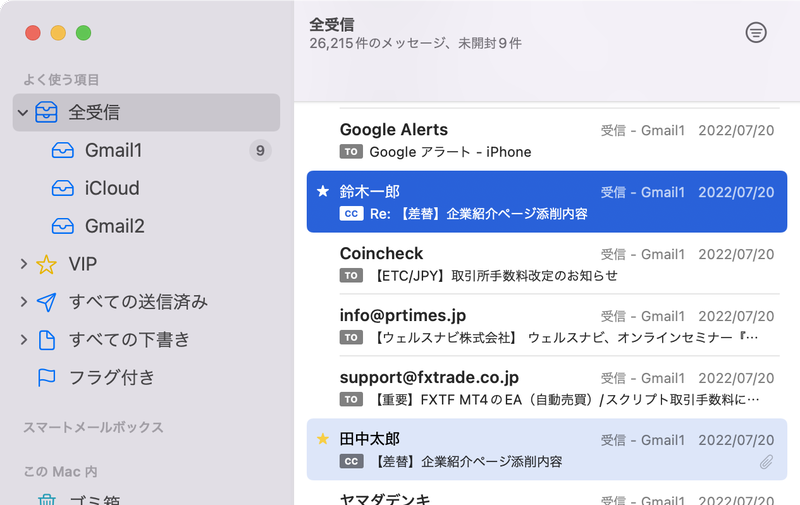This screenshot has height=505, width=800.
Task: Click the スマートメールボックス section header
Action: (93, 427)
